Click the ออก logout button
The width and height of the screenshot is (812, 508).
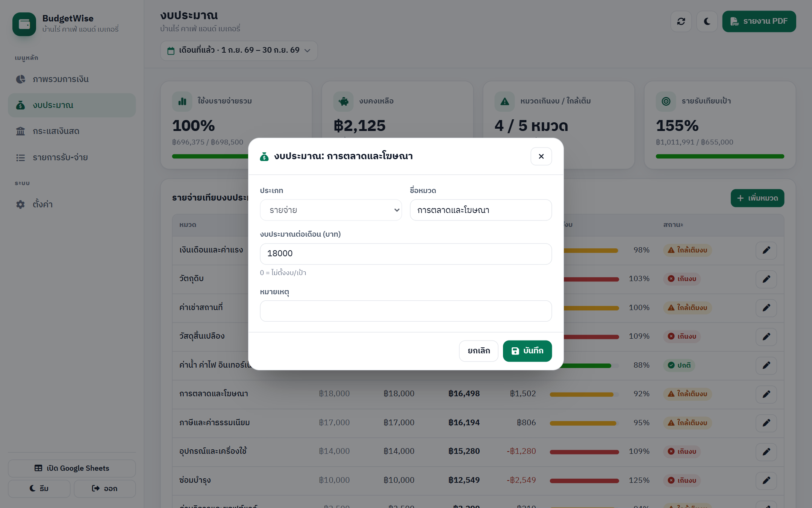(105, 489)
